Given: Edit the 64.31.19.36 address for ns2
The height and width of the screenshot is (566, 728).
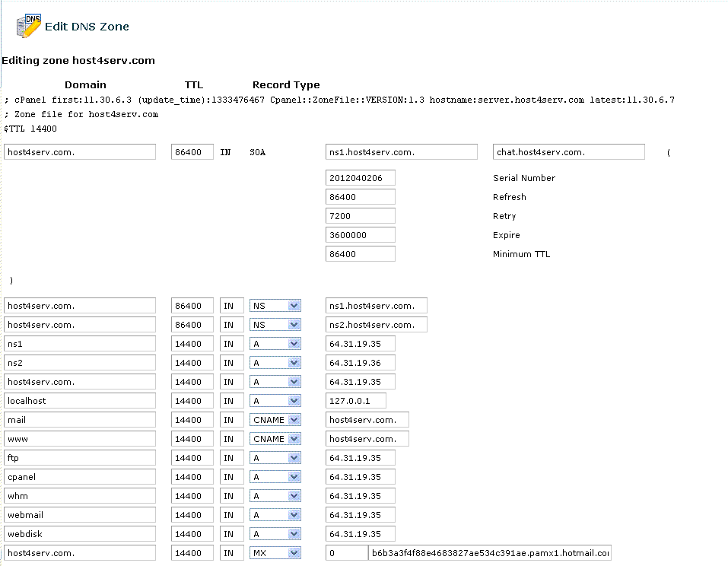Looking at the screenshot, I should pyautogui.click(x=361, y=363).
